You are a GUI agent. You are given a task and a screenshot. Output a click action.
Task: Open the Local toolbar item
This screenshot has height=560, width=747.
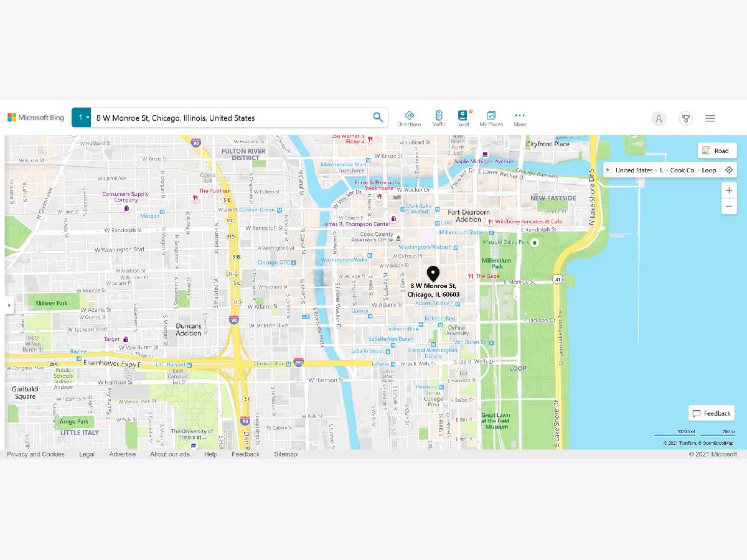click(x=463, y=118)
